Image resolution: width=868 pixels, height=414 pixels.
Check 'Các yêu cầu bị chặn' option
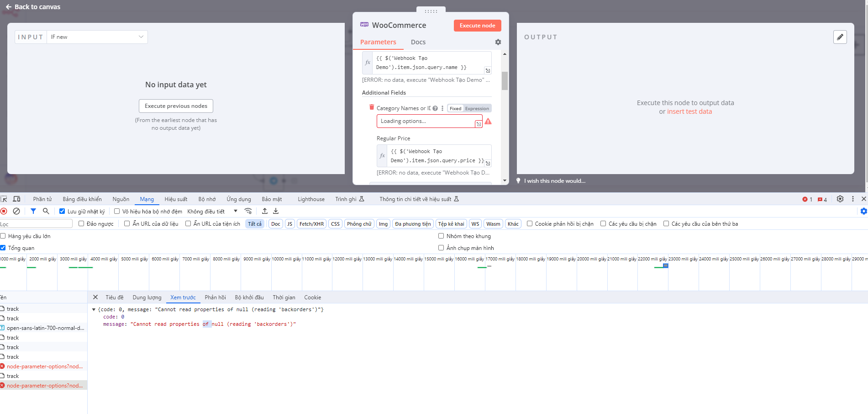pyautogui.click(x=603, y=223)
